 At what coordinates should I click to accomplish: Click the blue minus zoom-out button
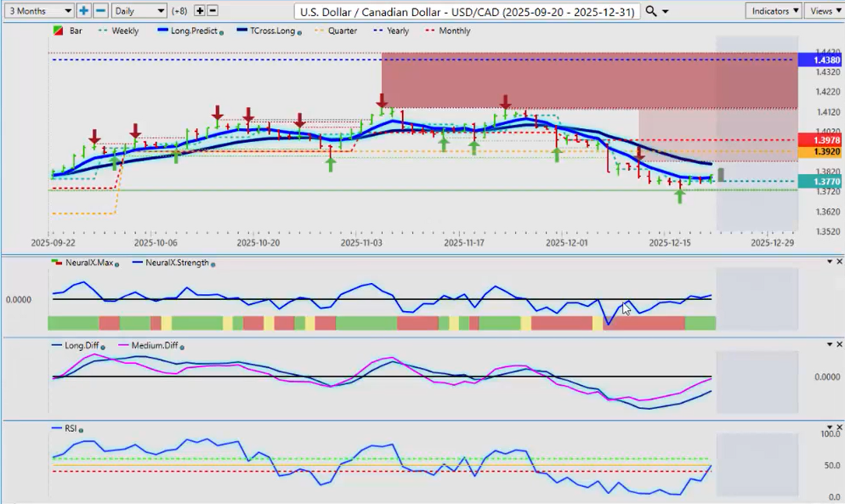coord(100,11)
